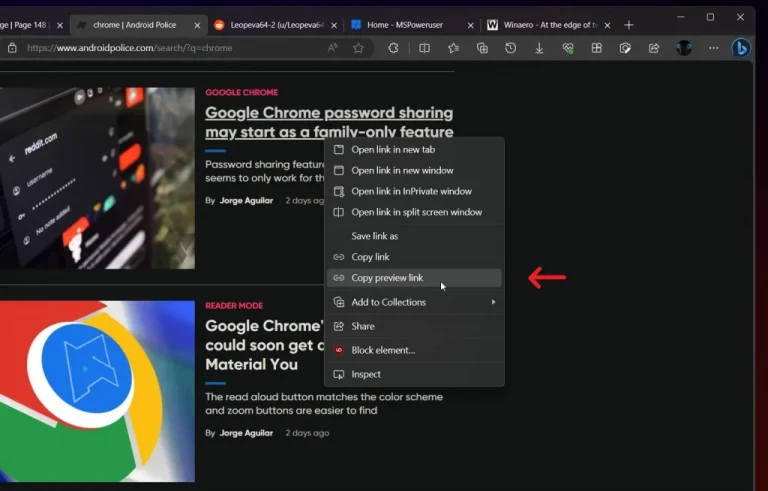The image size is (768, 491).
Task: Click the Chrome logo article thumbnail
Action: click(x=97, y=391)
